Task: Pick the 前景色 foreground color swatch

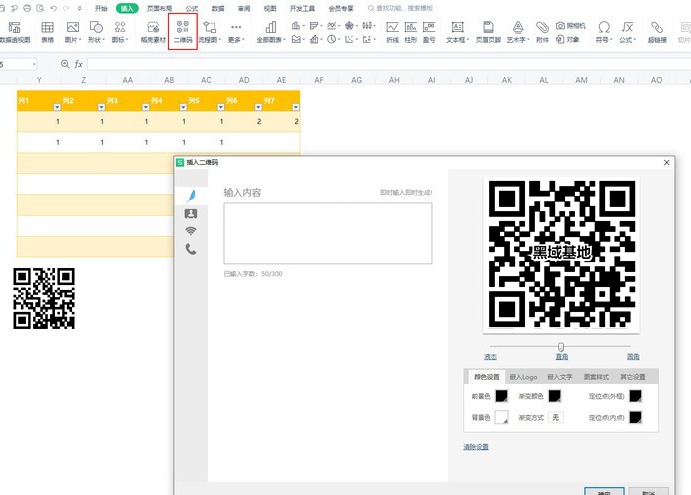Action: click(x=502, y=396)
